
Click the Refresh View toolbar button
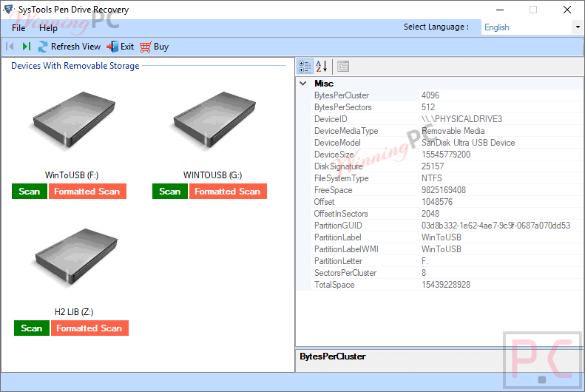[70, 47]
